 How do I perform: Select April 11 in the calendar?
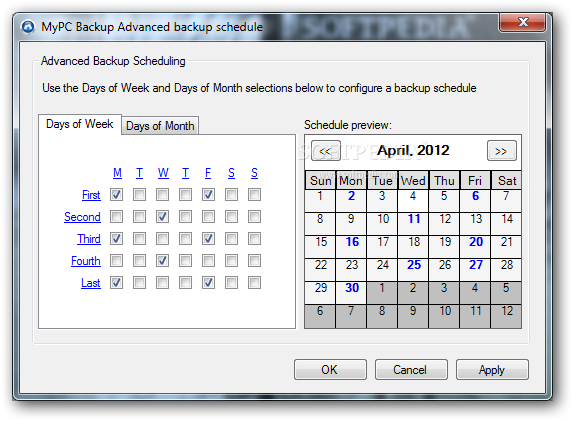point(413,224)
